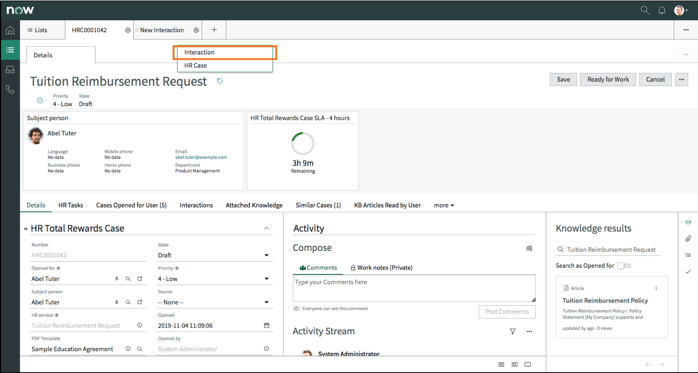Open checkmark icon in right sidebar
698x373 pixels.
tap(688, 272)
